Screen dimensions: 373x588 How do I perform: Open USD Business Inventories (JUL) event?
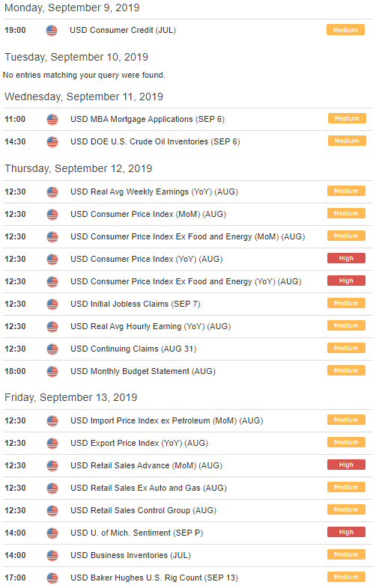(x=130, y=555)
